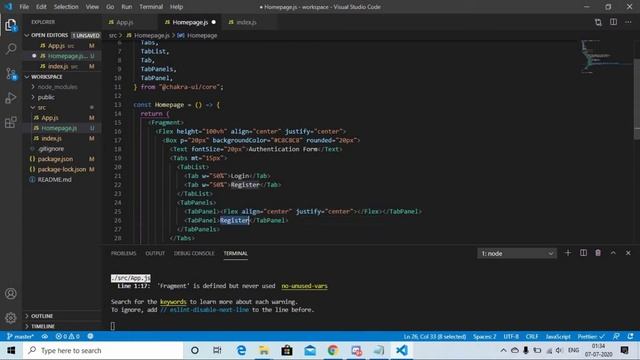The height and width of the screenshot is (360, 640).
Task: Close the terminal panel
Action: pyautogui.click(x=628, y=253)
